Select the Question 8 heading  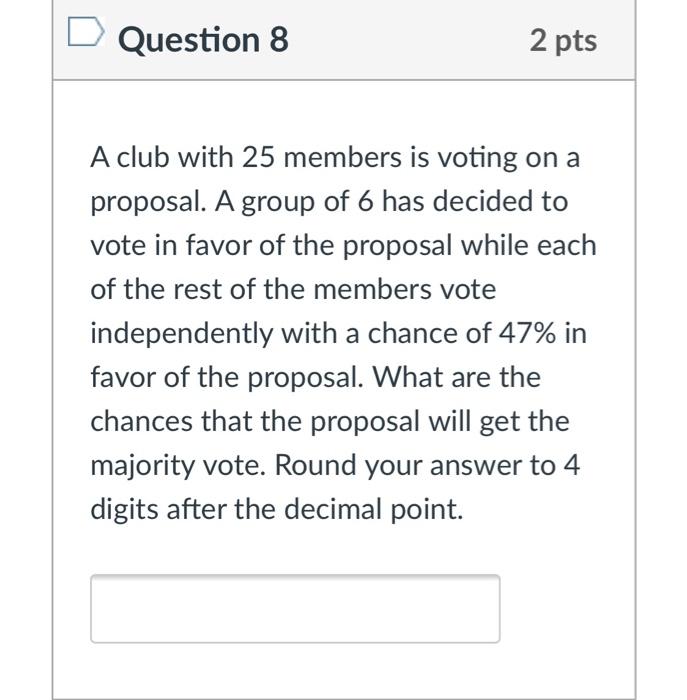[x=203, y=40]
